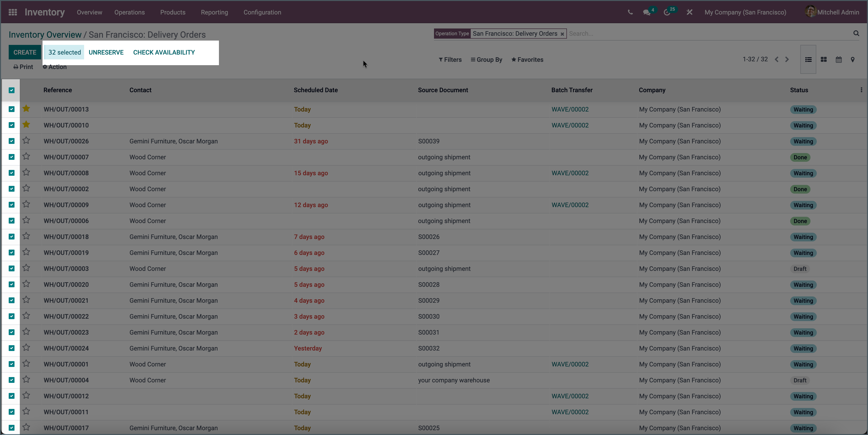The image size is (868, 435).
Task: Open the Filters dropdown
Action: 450,60
